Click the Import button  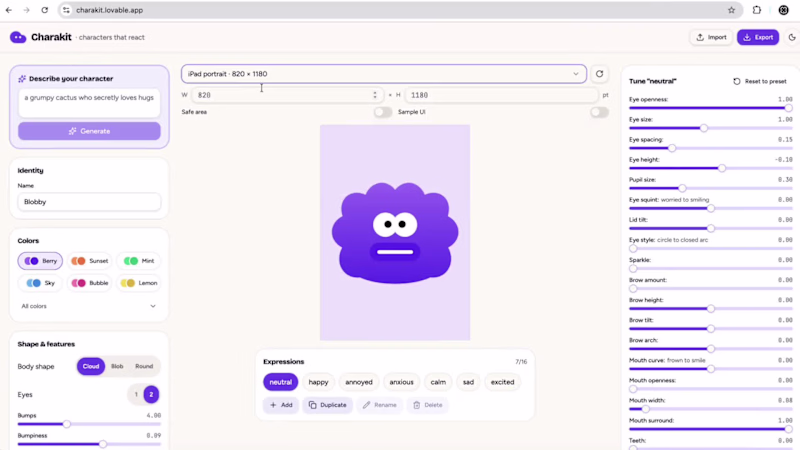(x=712, y=37)
